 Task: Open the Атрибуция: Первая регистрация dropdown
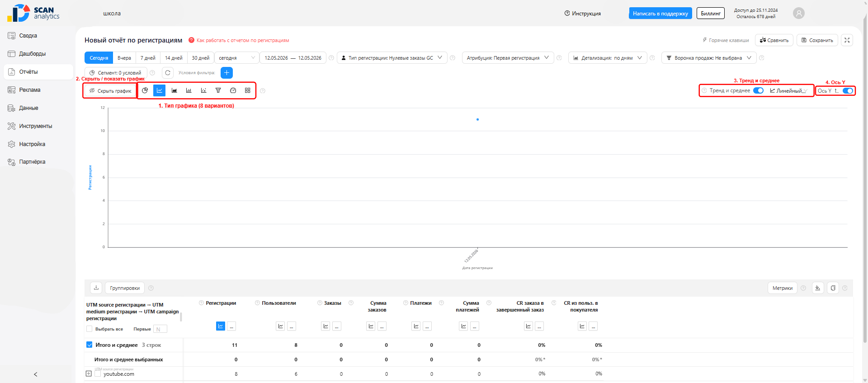coord(508,58)
